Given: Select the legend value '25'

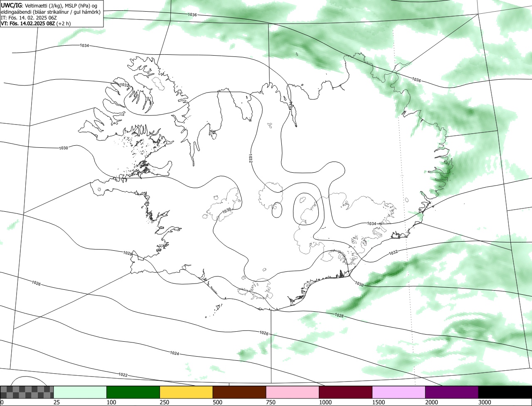Looking at the screenshot, I should coord(56,402).
